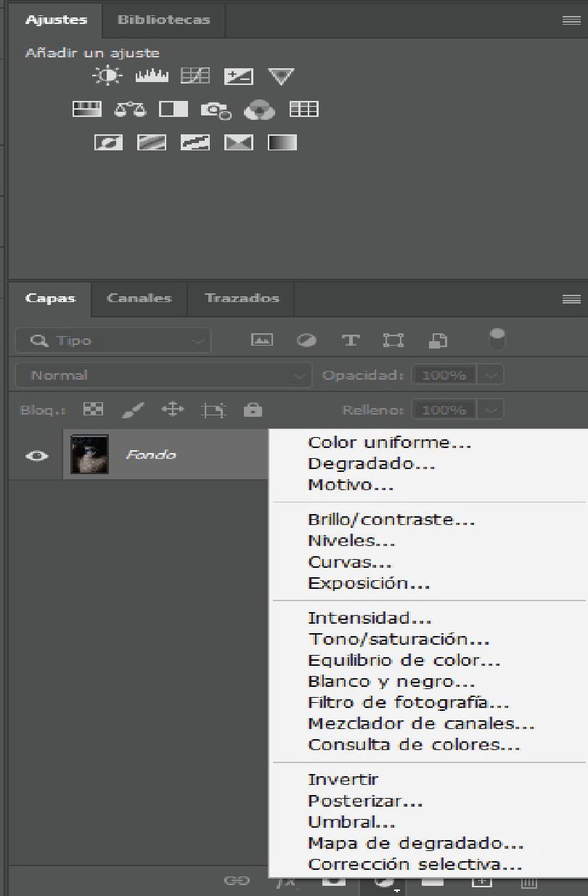This screenshot has width=588, height=896.
Task: Add a Vibrance adjustment from the triangle icon
Action: (x=281, y=76)
